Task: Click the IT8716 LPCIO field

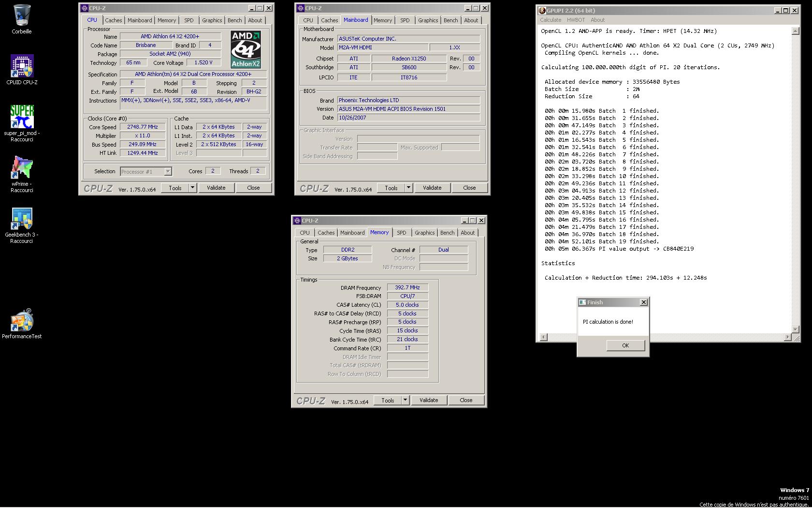Action: click(409, 77)
